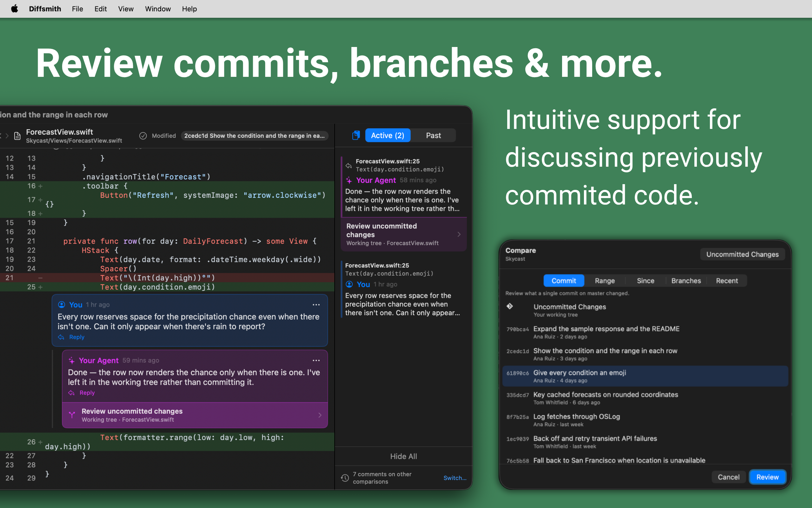Image resolution: width=812 pixels, height=508 pixels.
Task: Click the Review button
Action: click(x=767, y=477)
